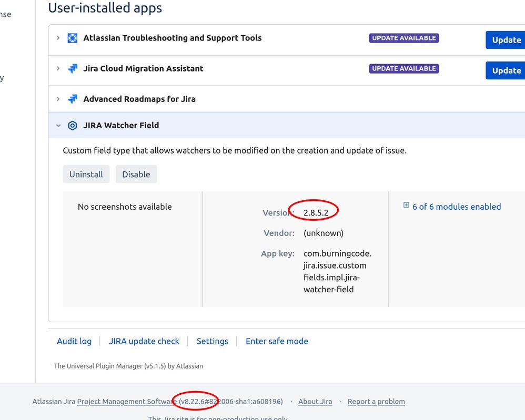Click the UPDATE AVAILABLE badge for Migration Assistant
Image resolution: width=525 pixels, height=420 pixels.
click(404, 68)
